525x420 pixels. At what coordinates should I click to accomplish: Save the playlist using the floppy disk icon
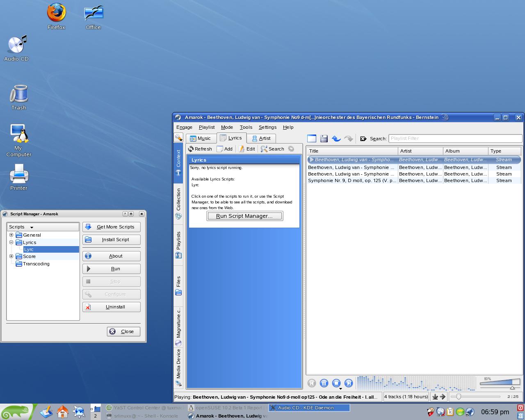point(324,139)
